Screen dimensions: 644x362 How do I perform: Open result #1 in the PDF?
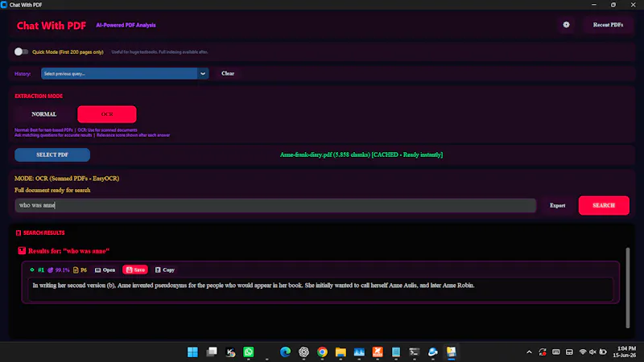pyautogui.click(x=105, y=269)
